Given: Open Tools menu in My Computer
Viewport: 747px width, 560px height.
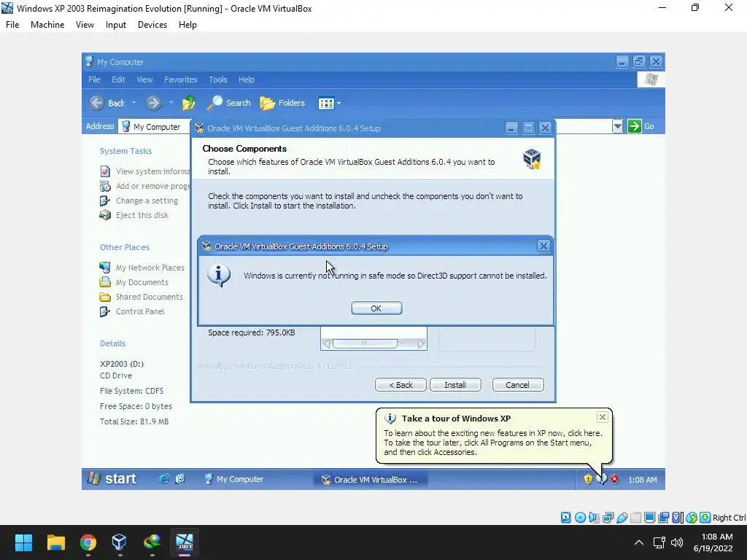Looking at the screenshot, I should coord(217,79).
